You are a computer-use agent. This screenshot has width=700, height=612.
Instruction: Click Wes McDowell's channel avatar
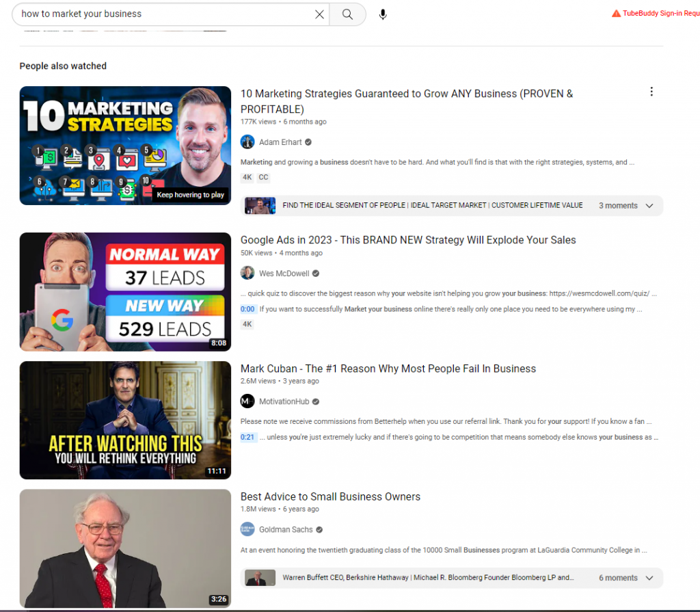[x=247, y=272]
